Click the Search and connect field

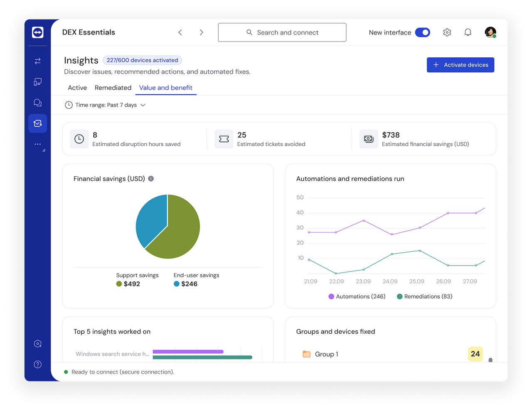(x=282, y=32)
